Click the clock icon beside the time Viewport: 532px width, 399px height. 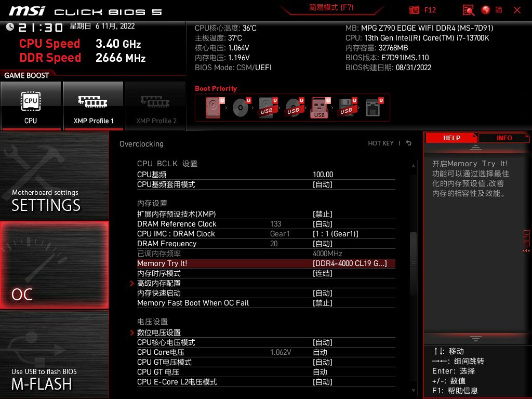coord(10,27)
